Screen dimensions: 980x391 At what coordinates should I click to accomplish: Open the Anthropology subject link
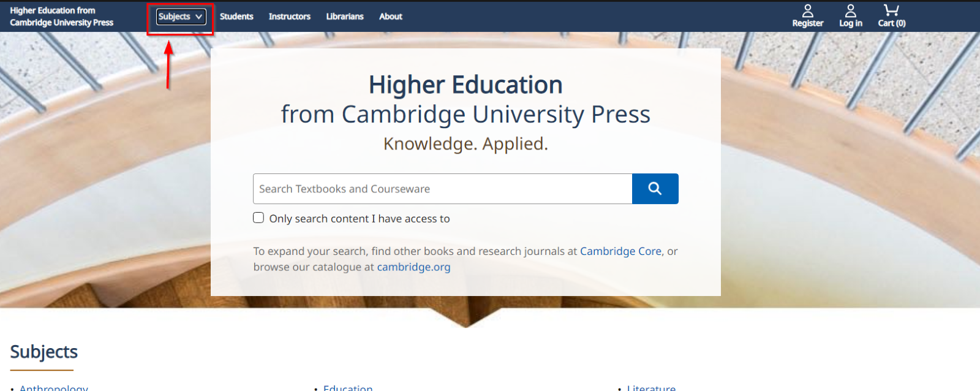tap(54, 387)
